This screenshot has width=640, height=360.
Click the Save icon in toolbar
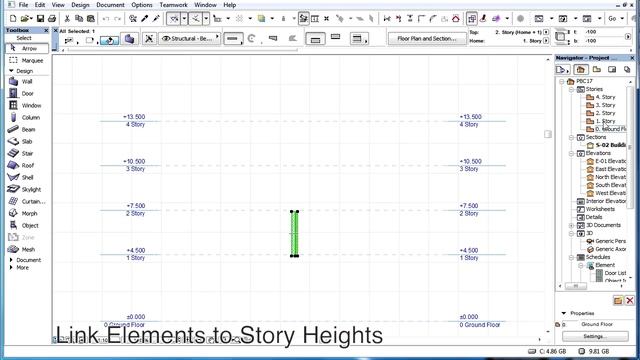pyautogui.click(x=40, y=18)
